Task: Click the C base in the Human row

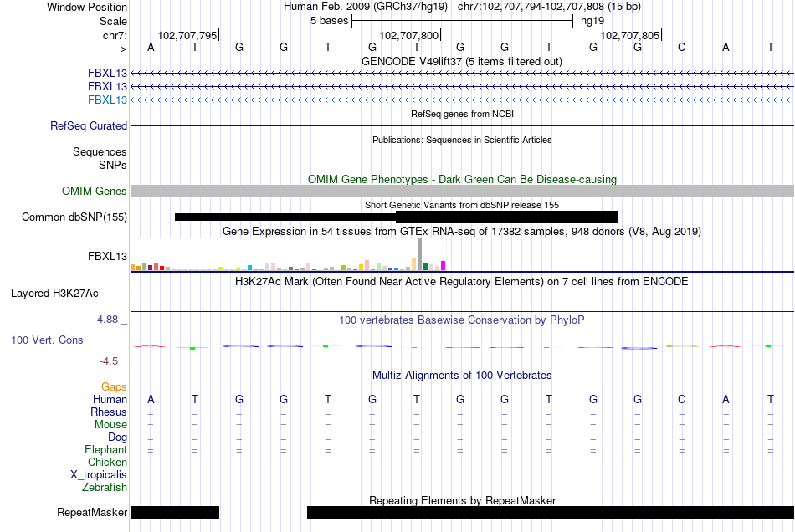Action: coord(682,400)
